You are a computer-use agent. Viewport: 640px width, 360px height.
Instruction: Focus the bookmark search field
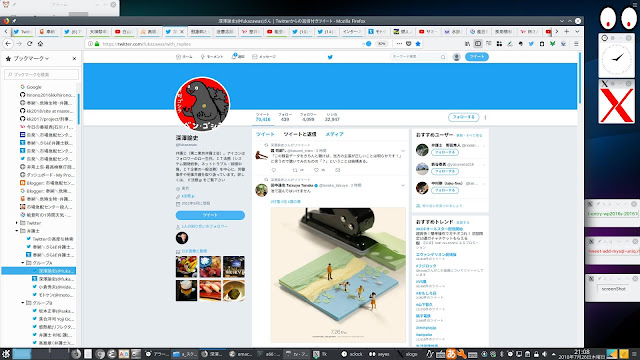[x=42, y=75]
